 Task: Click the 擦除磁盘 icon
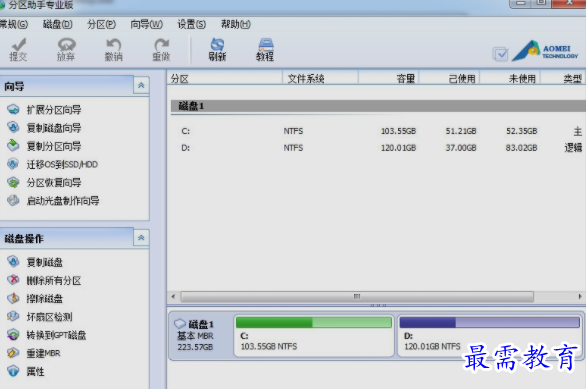pos(13,298)
